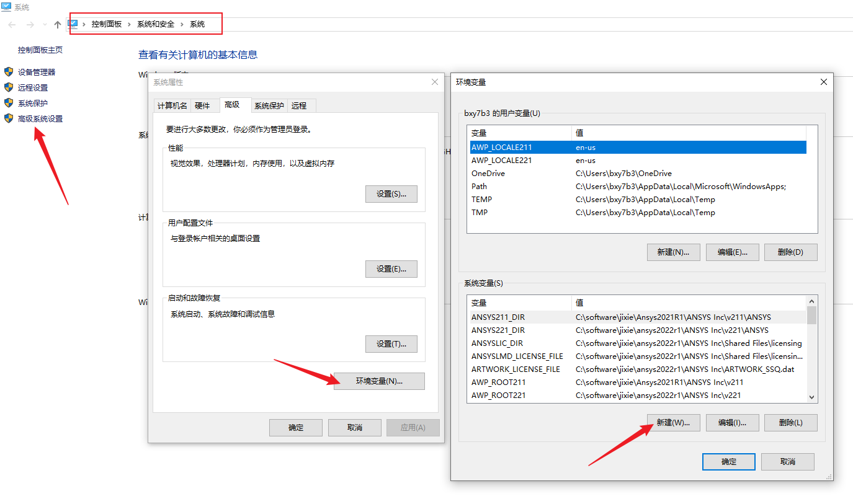Click the shield icon beside 远程设置
The height and width of the screenshot is (504, 853).
(9, 87)
